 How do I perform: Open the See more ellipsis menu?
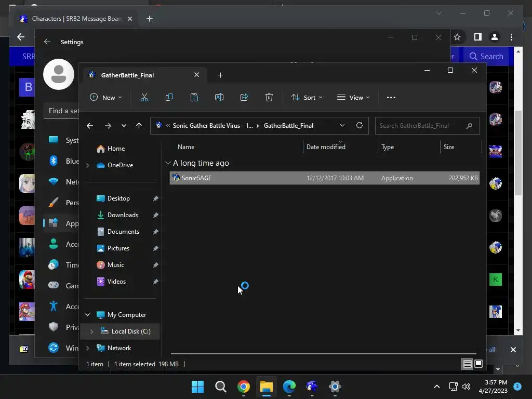[x=391, y=97]
